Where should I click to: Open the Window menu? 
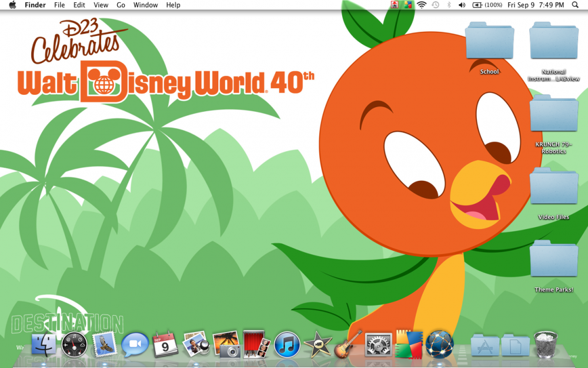point(145,5)
